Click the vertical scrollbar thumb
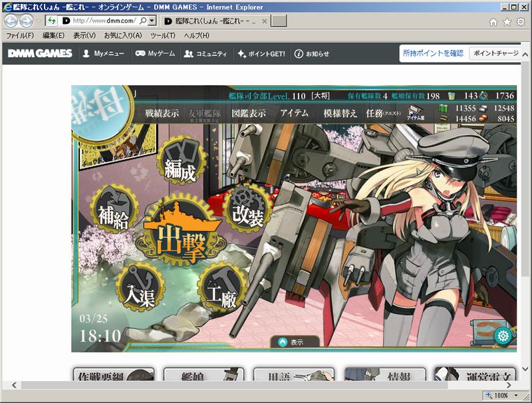The width and height of the screenshot is (532, 403). (x=525, y=170)
